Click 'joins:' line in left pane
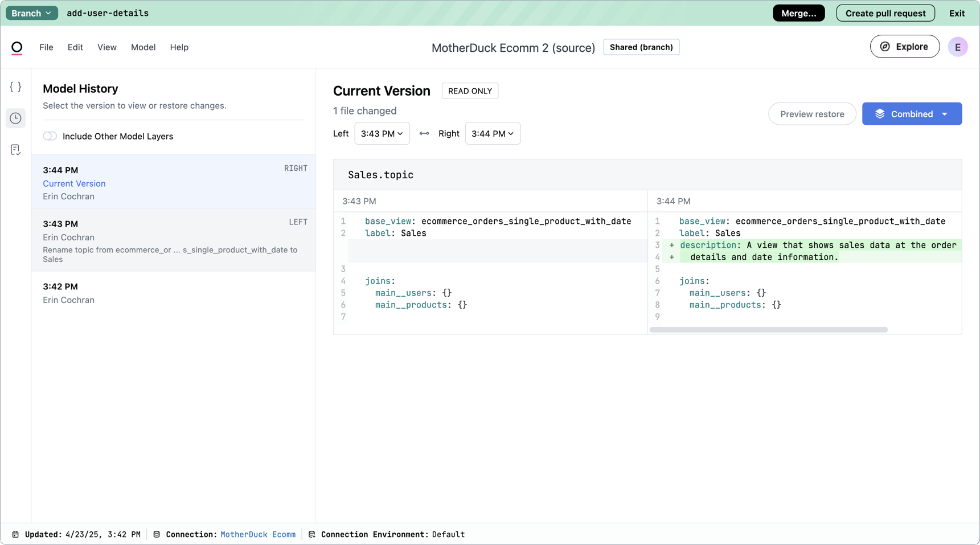Screen dimensions: 980x545 pyautogui.click(x=380, y=281)
